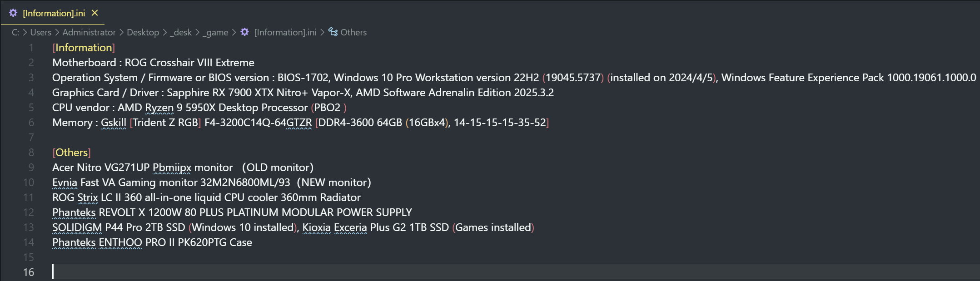980x281 pixels.
Task: Click the C: drive breadcrumb
Action: 15,32
